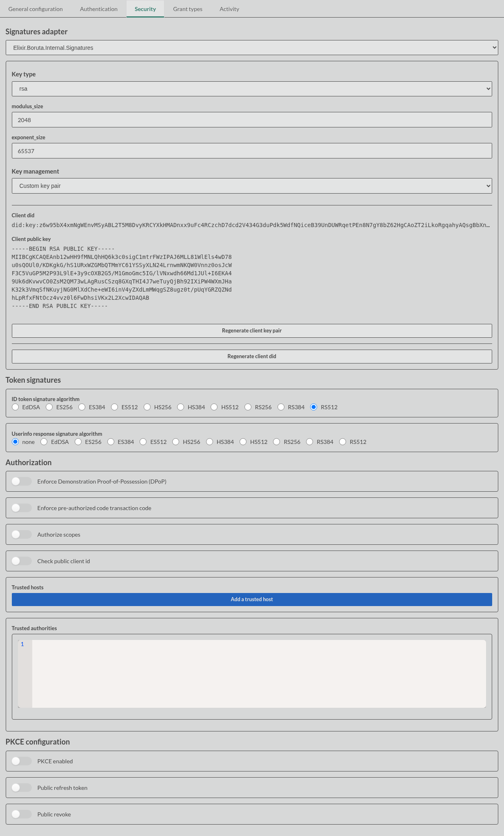The height and width of the screenshot is (836, 504).
Task: Toggle Enforce pre-authorized code transaction code
Action: pyautogui.click(x=22, y=508)
